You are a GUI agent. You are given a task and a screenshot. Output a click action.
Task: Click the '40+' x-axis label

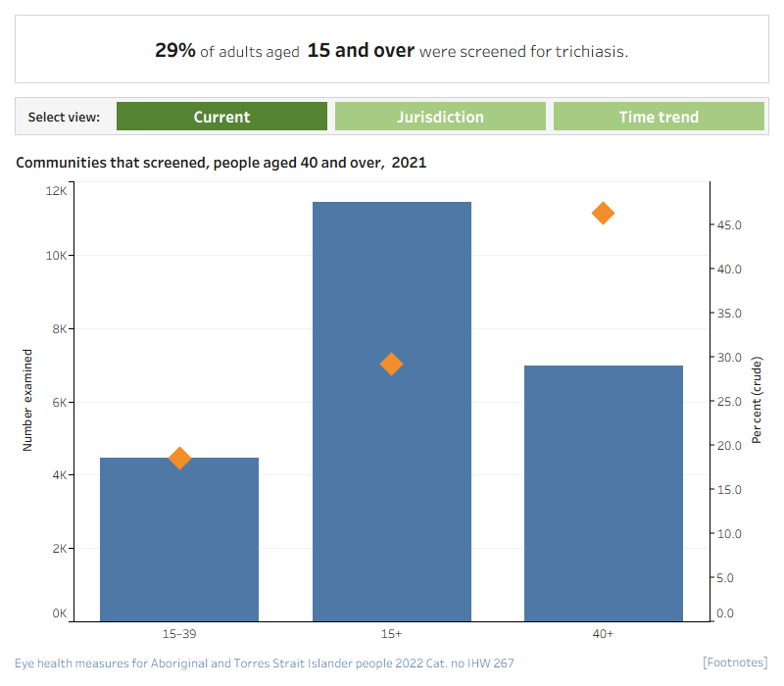(603, 634)
